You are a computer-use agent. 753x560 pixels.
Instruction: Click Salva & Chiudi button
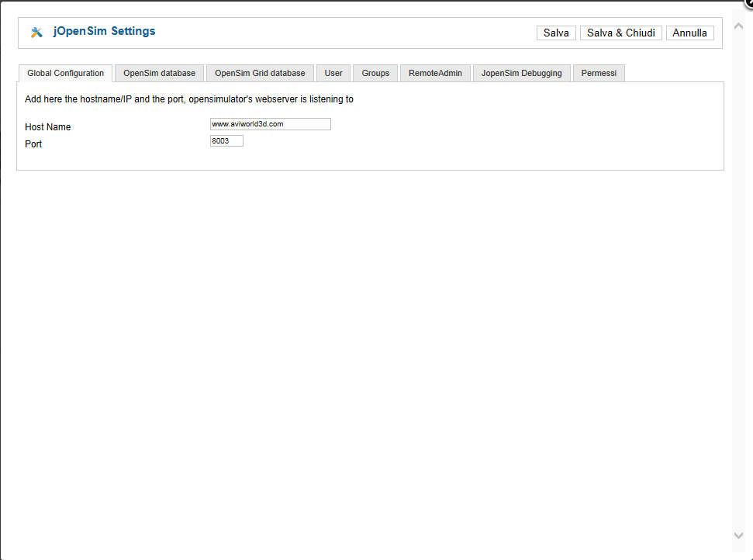621,33
